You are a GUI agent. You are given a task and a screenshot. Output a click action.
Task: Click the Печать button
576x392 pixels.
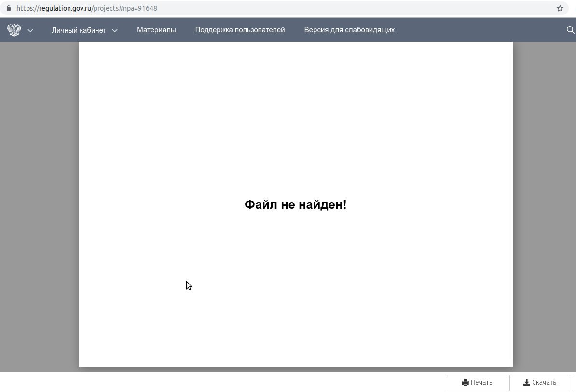coord(477,382)
